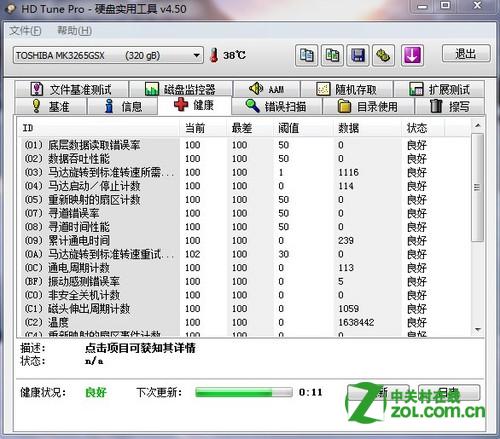Select row (BF) 振动感测错误率
The image size is (500, 439).
(245, 282)
